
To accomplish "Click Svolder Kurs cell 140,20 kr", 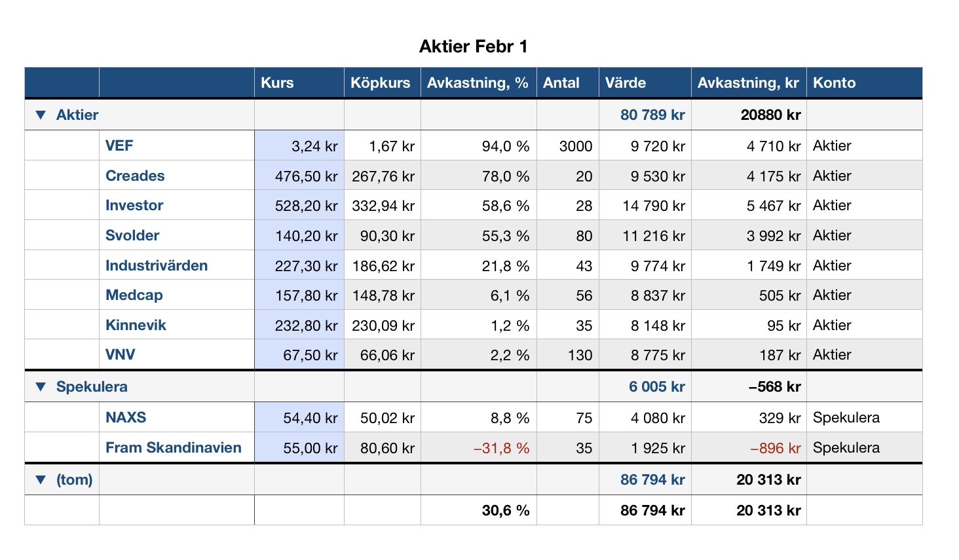I will click(299, 235).
